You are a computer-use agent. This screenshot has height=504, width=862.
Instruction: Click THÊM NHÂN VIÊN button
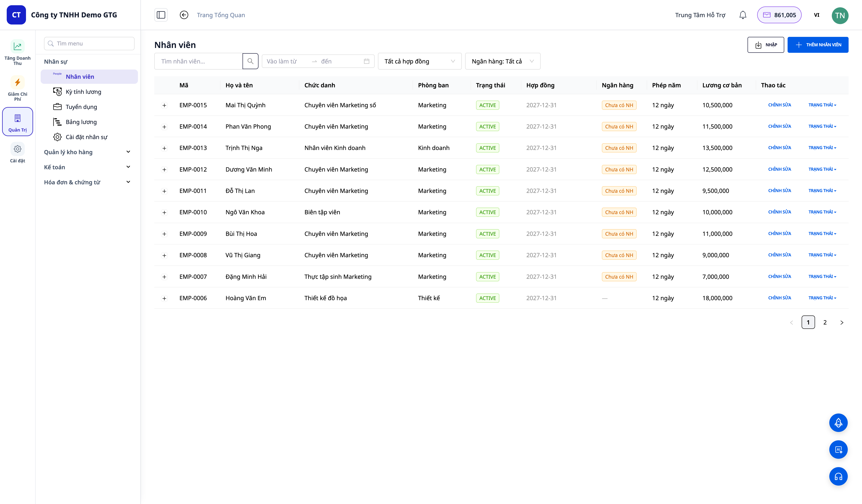[x=818, y=45]
